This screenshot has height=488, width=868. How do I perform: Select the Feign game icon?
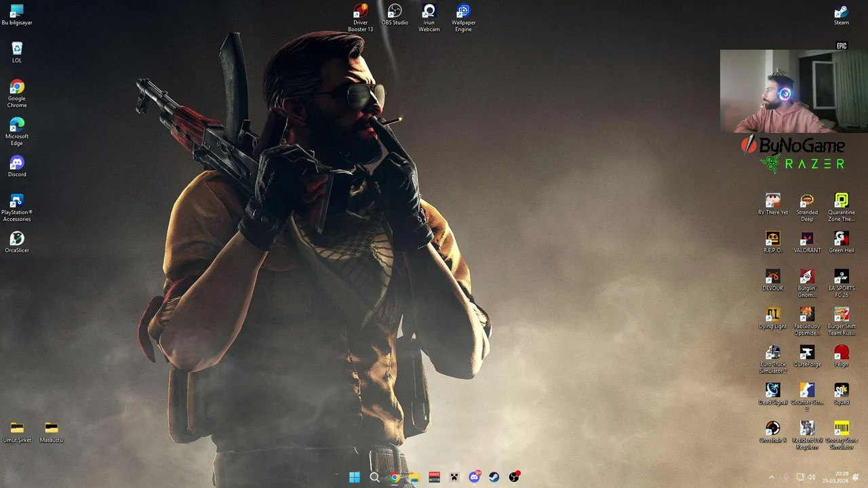click(841, 356)
